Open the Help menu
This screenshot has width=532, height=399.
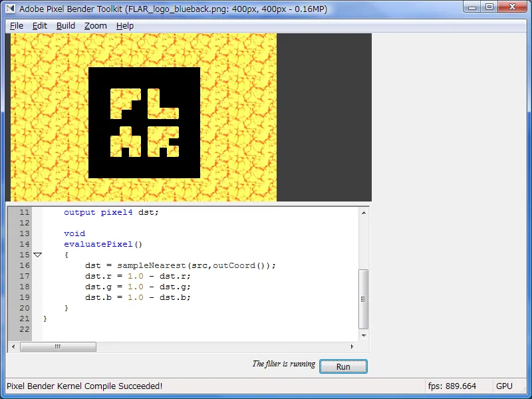[125, 26]
